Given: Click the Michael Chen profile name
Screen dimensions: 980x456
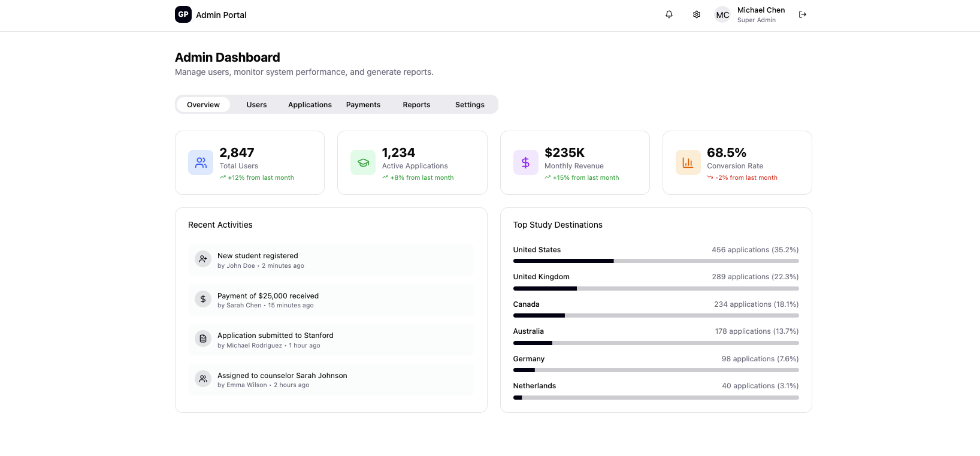Looking at the screenshot, I should pyautogui.click(x=761, y=10).
